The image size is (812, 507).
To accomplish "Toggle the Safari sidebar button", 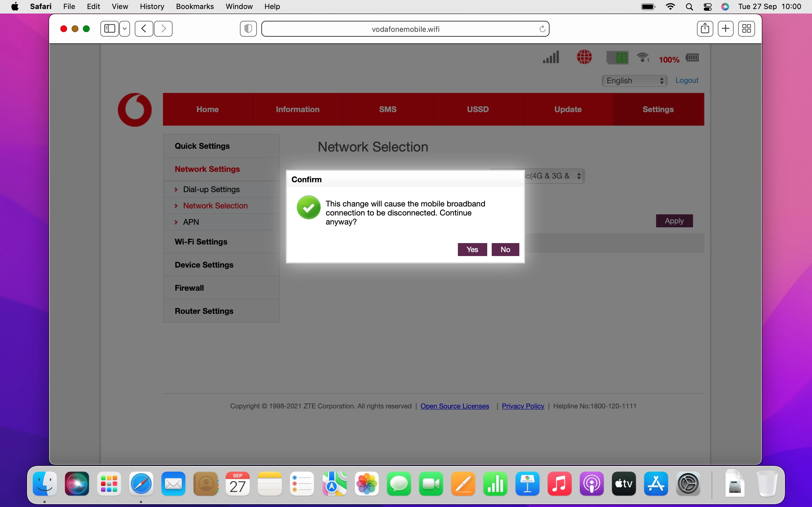I will (110, 29).
